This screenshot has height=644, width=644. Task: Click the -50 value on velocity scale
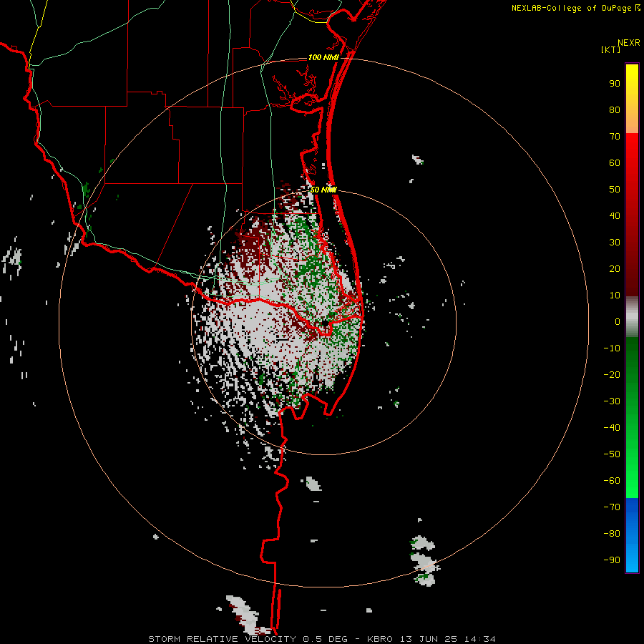click(612, 454)
